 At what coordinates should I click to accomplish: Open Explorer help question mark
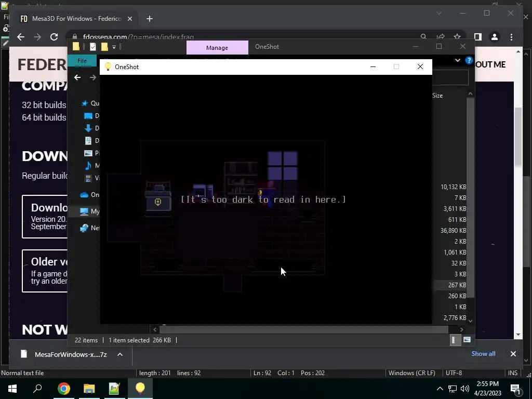coord(469,60)
